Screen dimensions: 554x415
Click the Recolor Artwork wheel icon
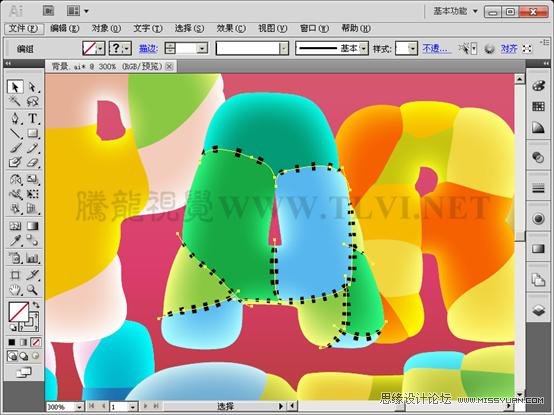489,48
